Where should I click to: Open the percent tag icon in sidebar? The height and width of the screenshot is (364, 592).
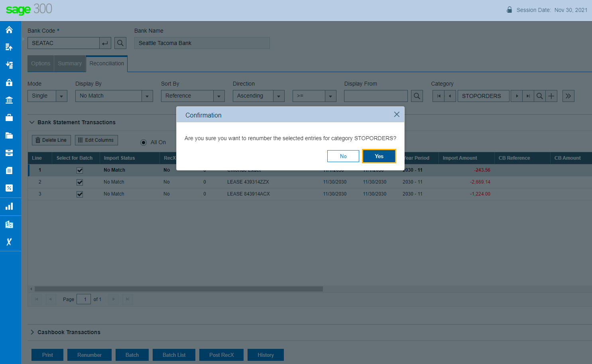9,188
